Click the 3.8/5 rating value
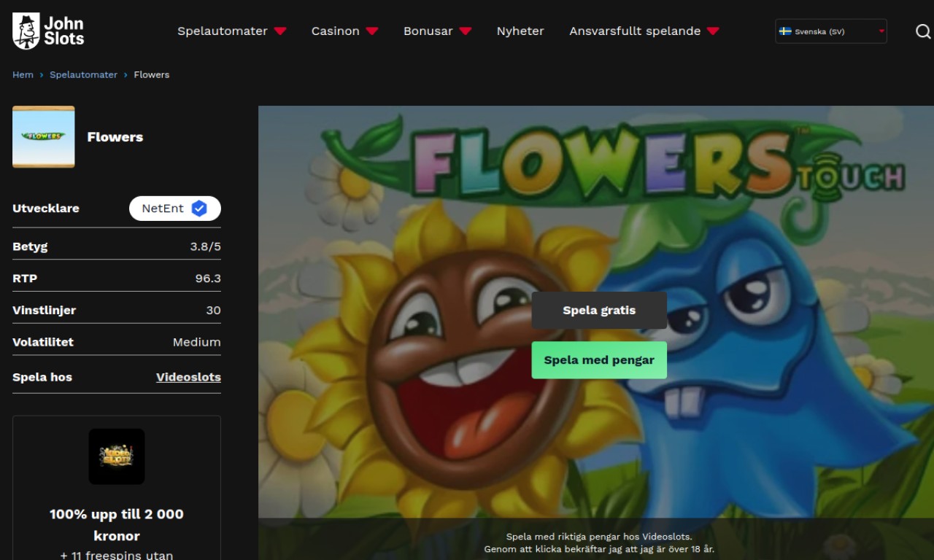Viewport: 934px width, 560px height. pyautogui.click(x=206, y=246)
